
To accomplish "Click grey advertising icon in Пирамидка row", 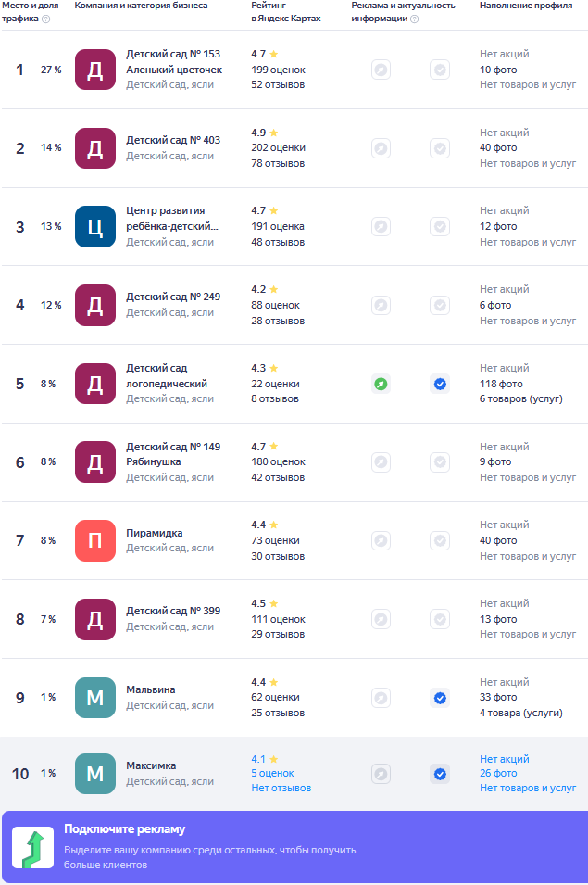I will [x=381, y=540].
